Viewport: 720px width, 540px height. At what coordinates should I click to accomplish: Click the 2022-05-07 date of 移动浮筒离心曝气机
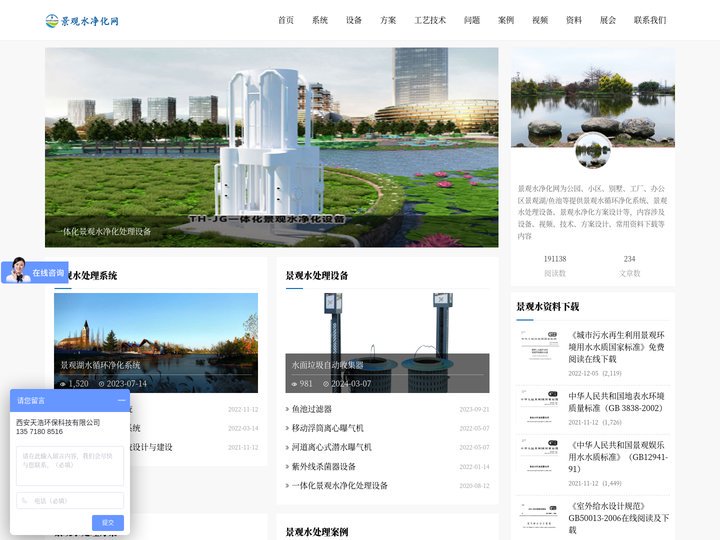coord(474,428)
